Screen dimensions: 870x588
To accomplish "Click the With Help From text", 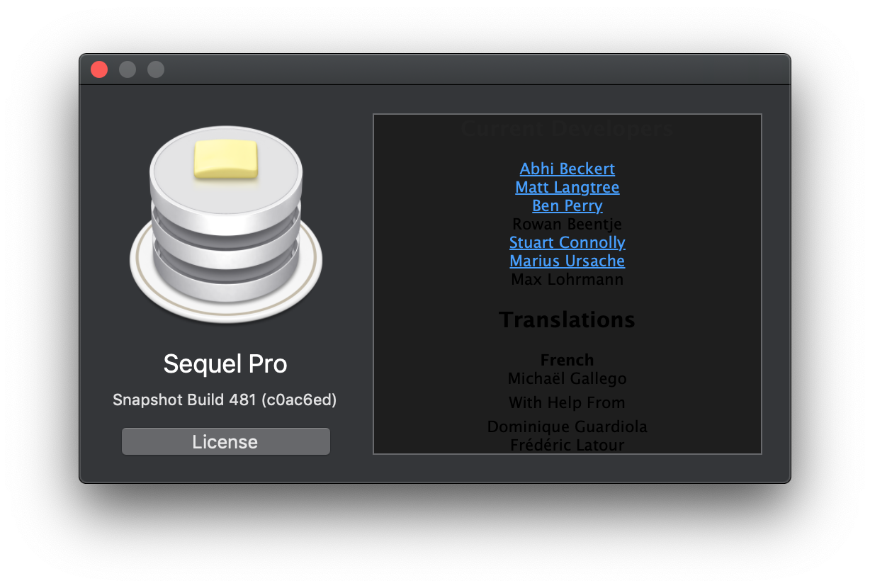I will click(567, 402).
